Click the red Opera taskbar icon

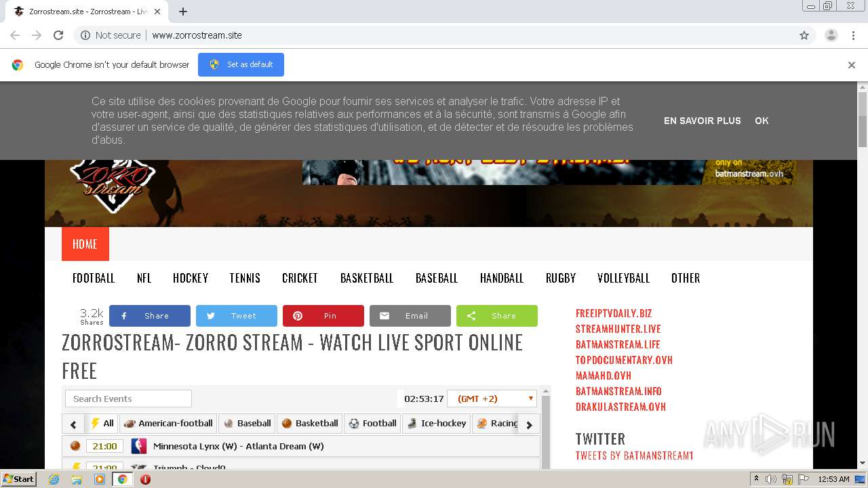coord(145,479)
